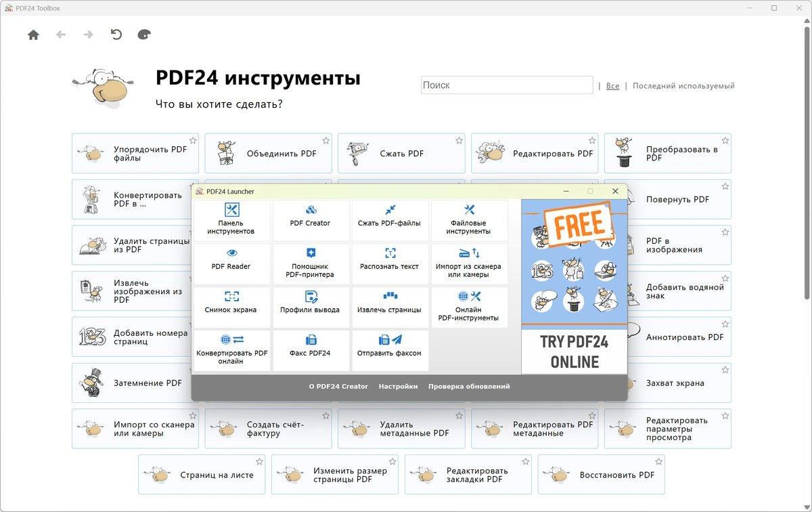Image resolution: width=812 pixels, height=512 pixels.
Task: Favorite the Сжать PDF card star
Action: point(459,141)
